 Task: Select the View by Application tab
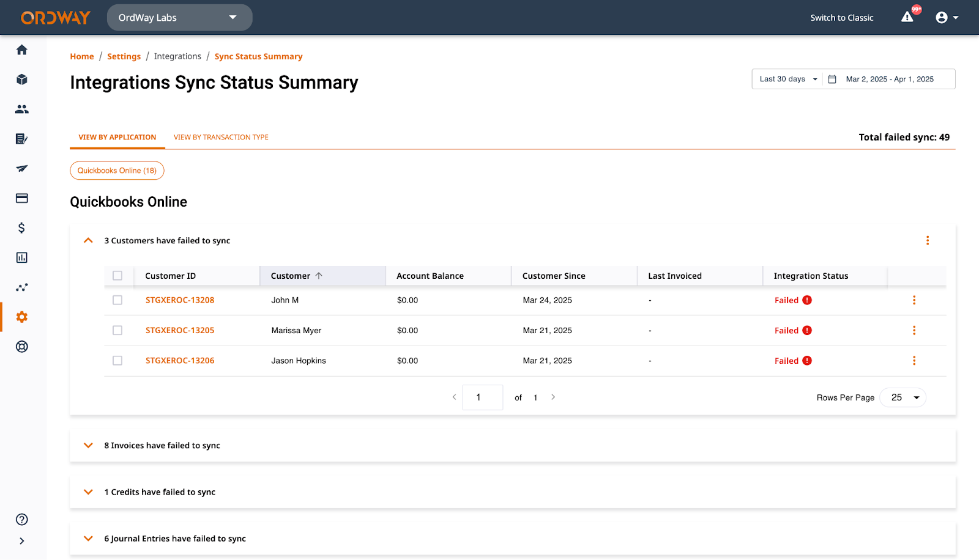(117, 137)
